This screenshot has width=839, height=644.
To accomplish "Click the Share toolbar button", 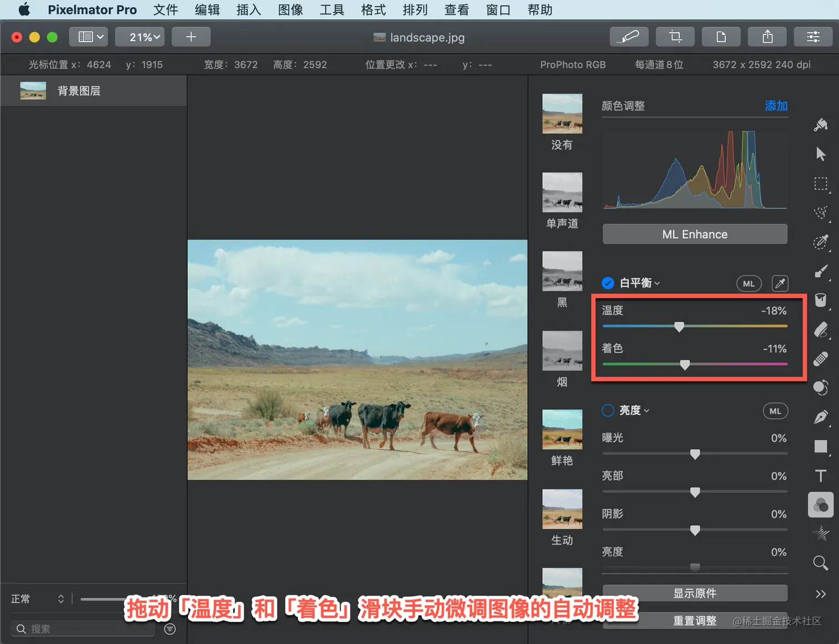I will pyautogui.click(x=767, y=37).
